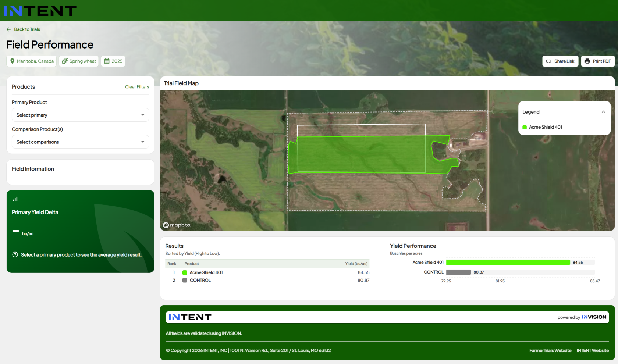
Task: Click the Field Information panel heading
Action: pos(33,169)
